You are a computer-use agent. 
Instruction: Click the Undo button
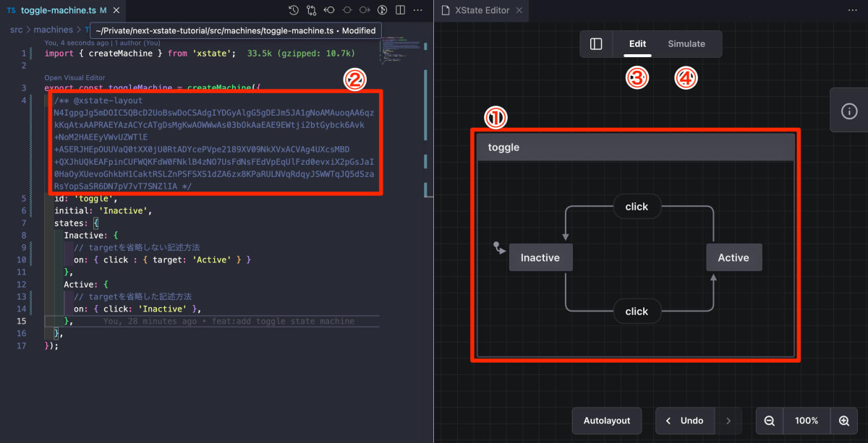[684, 421]
